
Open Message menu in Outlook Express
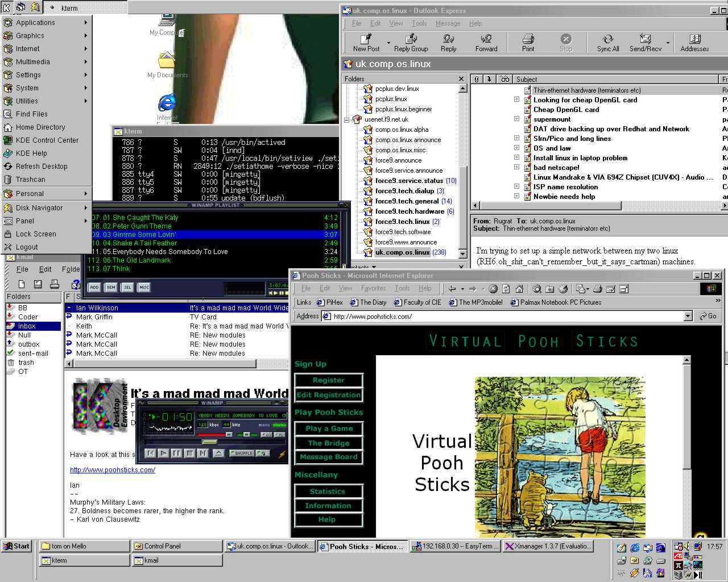pyautogui.click(x=448, y=23)
